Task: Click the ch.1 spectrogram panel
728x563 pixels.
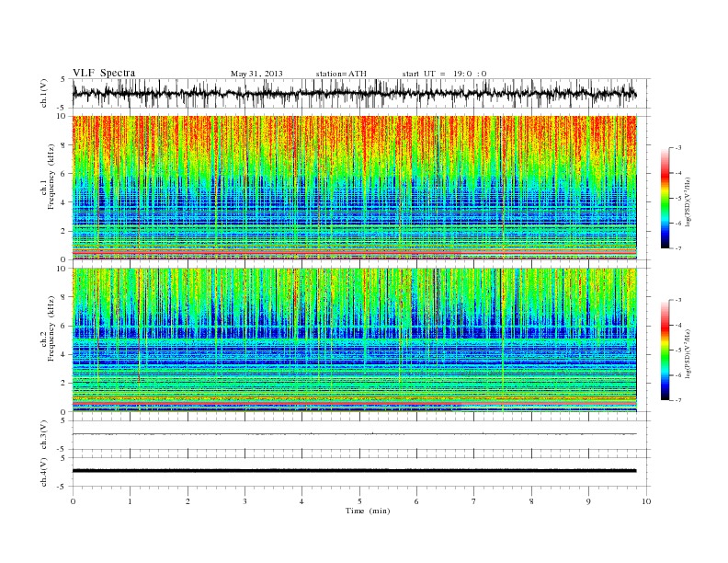Action: [354, 188]
